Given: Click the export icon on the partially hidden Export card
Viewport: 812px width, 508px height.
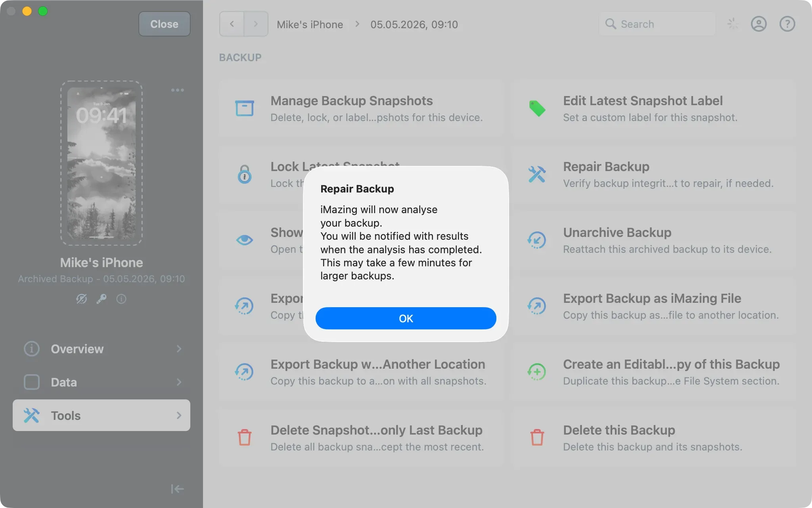Looking at the screenshot, I should (x=245, y=306).
